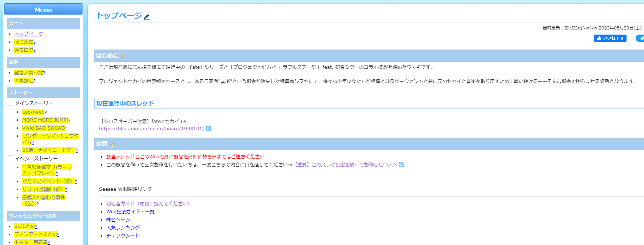Open the ワンダーランズ×ショウタイム story link

pos(50,139)
